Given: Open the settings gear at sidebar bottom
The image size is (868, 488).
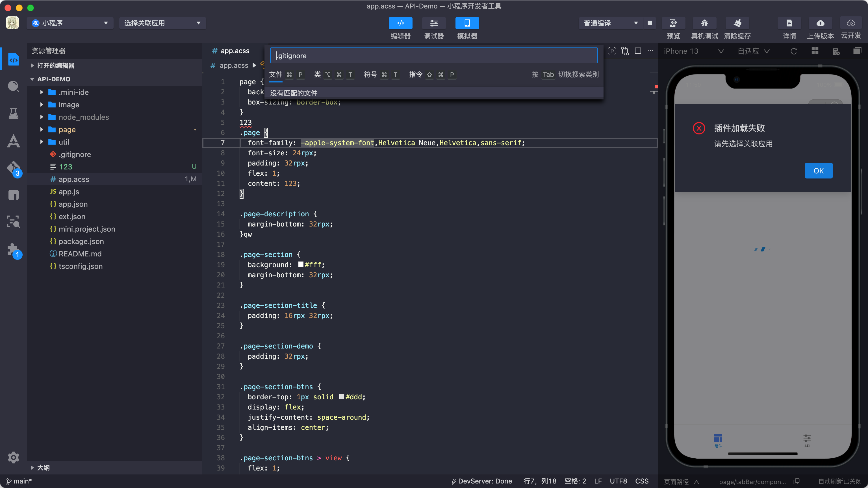Looking at the screenshot, I should coord(14,457).
